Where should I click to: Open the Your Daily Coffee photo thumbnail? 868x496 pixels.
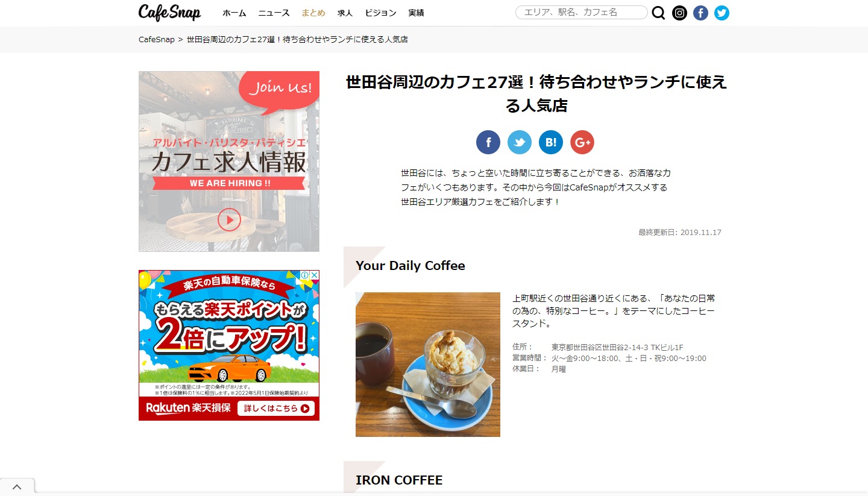coord(428,365)
